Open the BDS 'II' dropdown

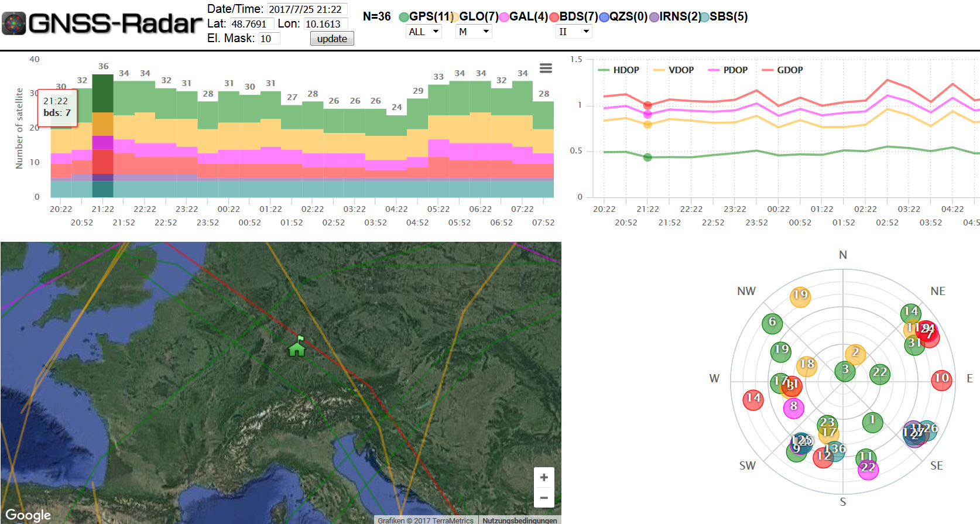pos(574,32)
